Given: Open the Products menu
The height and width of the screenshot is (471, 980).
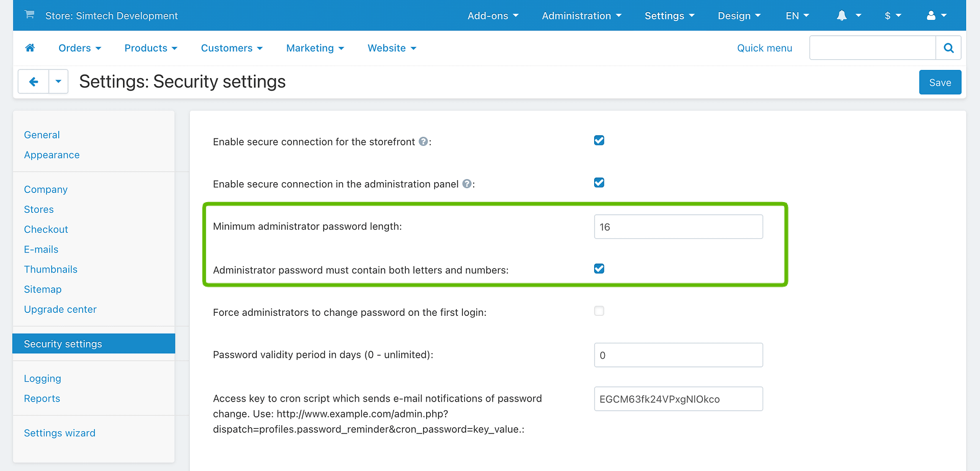Looking at the screenshot, I should click(x=151, y=48).
